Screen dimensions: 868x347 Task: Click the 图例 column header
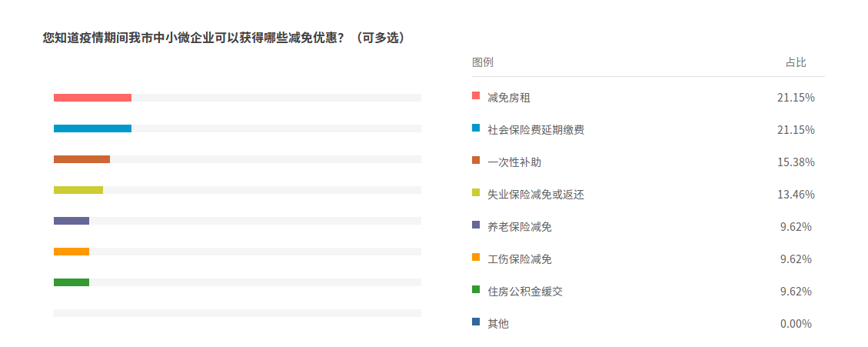pos(482,62)
